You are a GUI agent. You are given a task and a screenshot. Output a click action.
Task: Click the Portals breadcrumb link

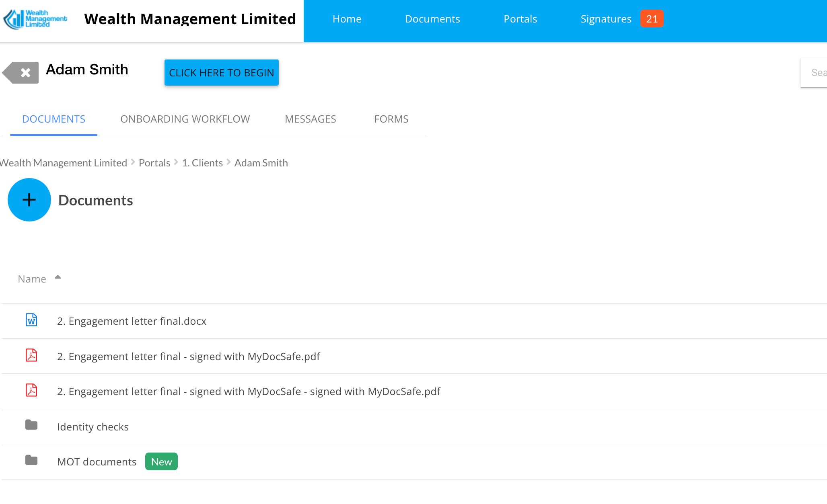154,163
